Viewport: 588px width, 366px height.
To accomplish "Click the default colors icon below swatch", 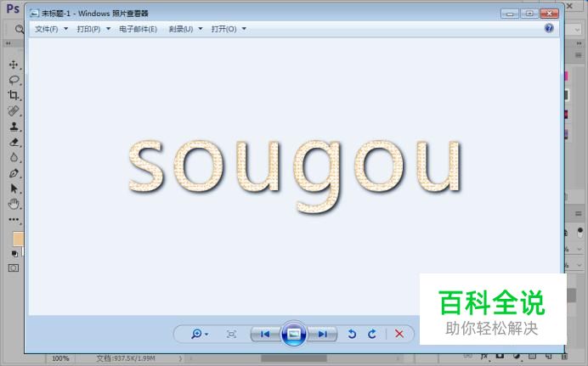I will [14, 254].
